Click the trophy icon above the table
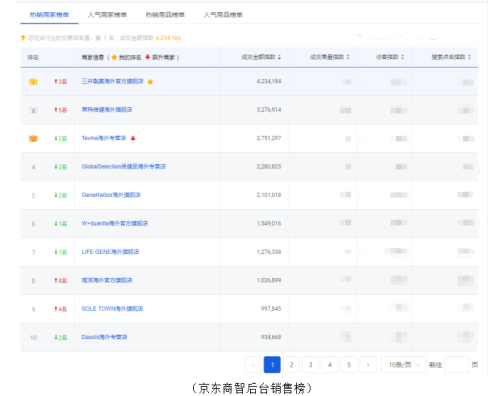Screen dimensions: 500x396 coord(23,38)
